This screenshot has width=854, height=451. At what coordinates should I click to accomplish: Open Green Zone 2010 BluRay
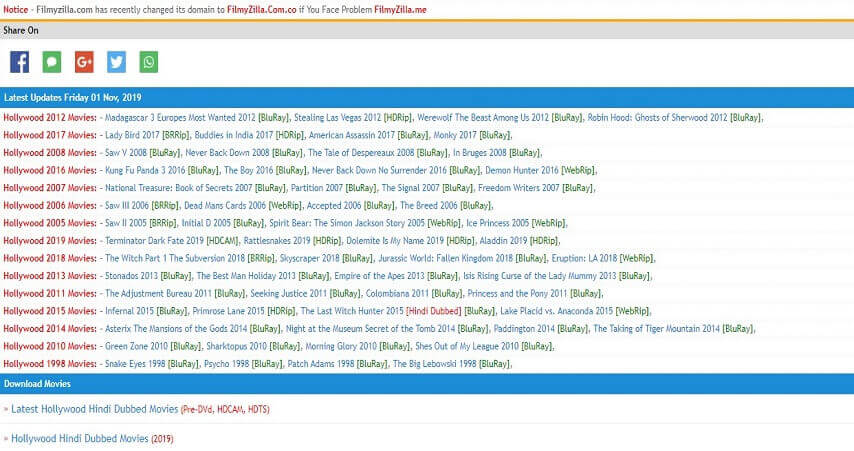pyautogui.click(x=153, y=346)
